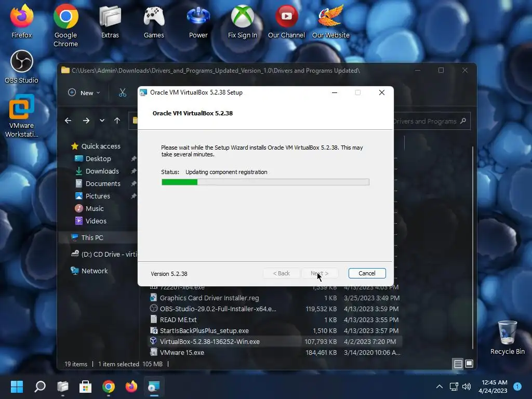Select the (D:) CD Drive entry
This screenshot has width=532, height=399.
[104, 254]
